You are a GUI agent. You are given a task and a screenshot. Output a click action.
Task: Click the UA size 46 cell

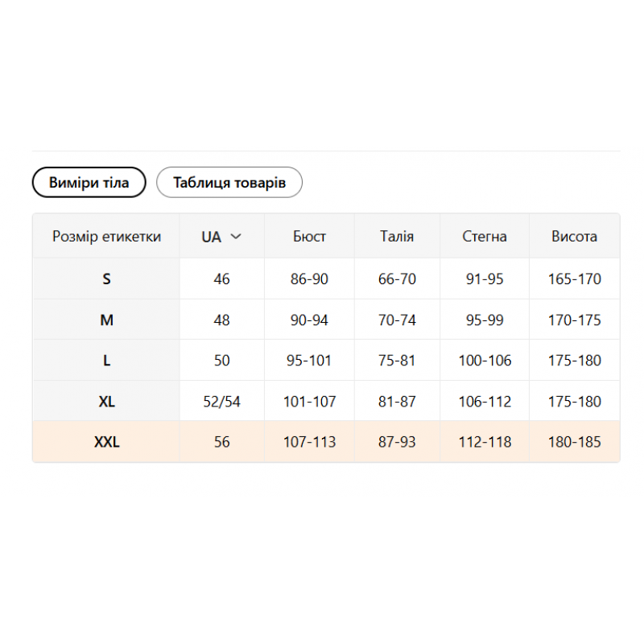[x=222, y=279]
